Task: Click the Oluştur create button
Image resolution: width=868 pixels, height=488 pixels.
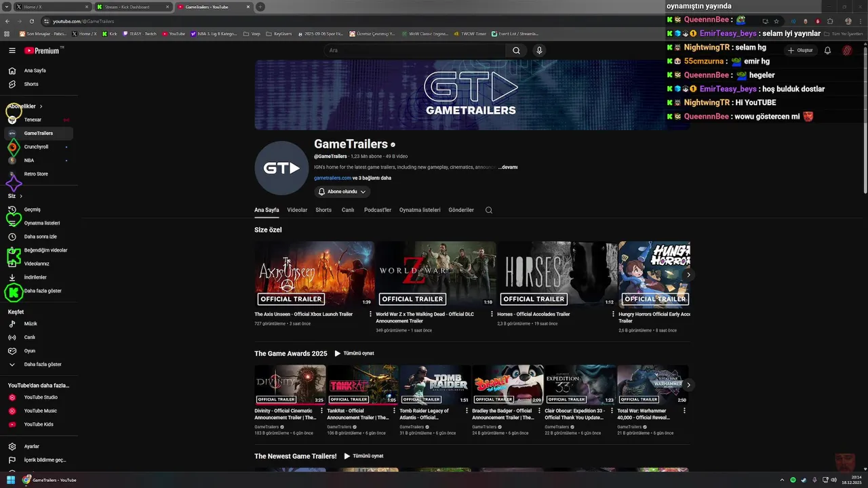Action: pos(800,50)
